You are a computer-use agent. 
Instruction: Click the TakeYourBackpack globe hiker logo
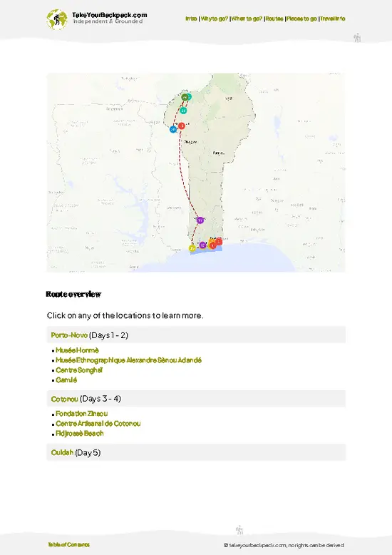(x=56, y=19)
